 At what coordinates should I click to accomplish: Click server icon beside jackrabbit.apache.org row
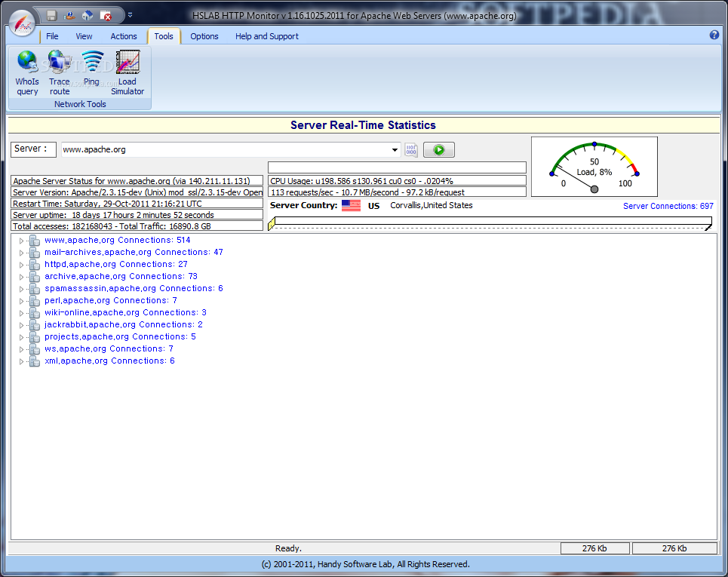[35, 325]
